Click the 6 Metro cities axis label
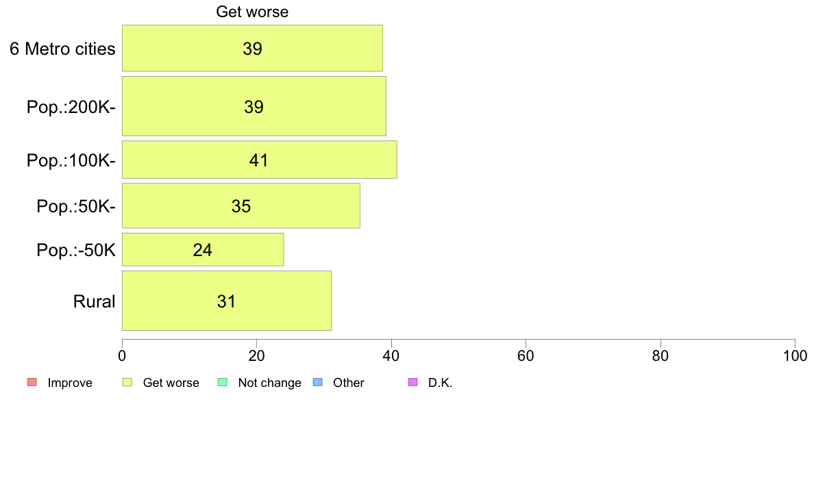Screen dimensions: 814x504 tap(62, 49)
